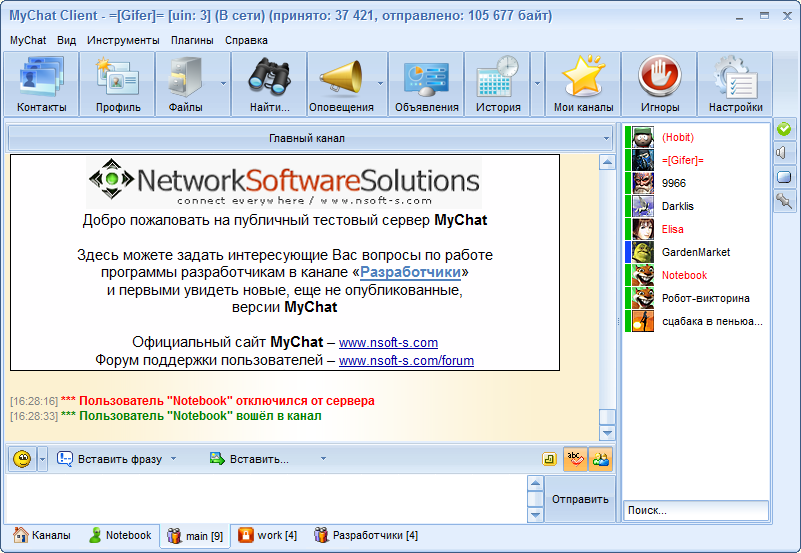Toggle the green checkmark status button
The height and width of the screenshot is (553, 801).
[x=784, y=129]
